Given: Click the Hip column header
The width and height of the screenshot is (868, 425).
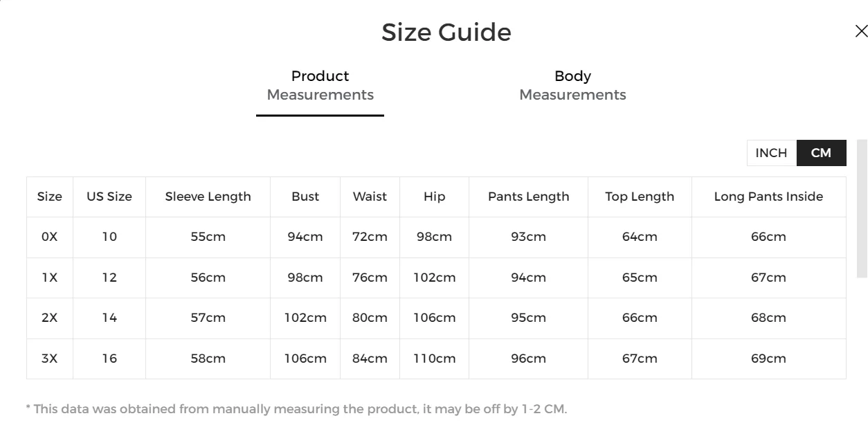Looking at the screenshot, I should (x=434, y=197).
